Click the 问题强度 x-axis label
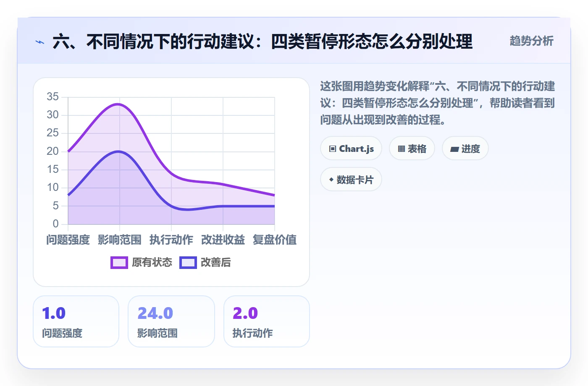Image resolution: width=588 pixels, height=386 pixels. (68, 240)
